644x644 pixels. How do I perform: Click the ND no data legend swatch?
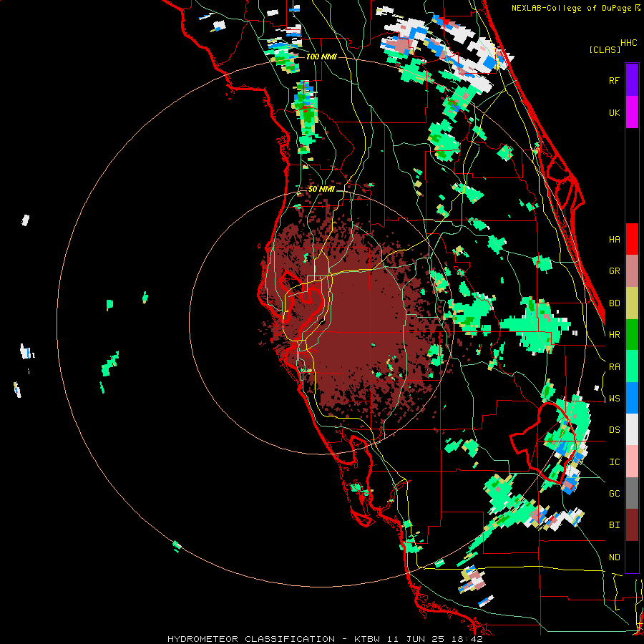tap(632, 557)
